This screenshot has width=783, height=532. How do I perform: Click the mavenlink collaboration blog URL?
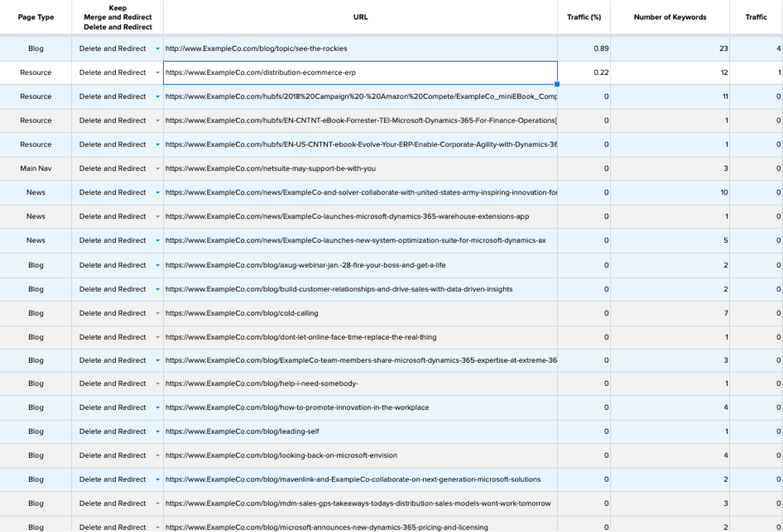coord(353,480)
